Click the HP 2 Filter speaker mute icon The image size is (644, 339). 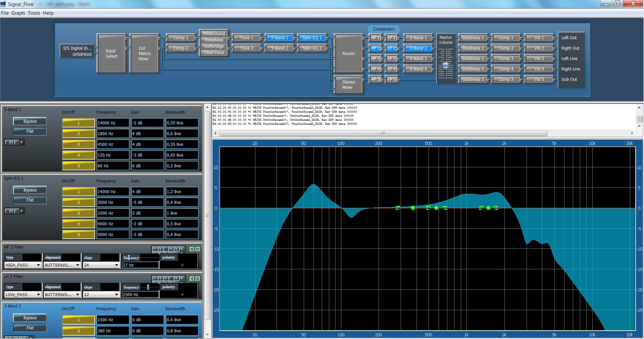[192, 249]
